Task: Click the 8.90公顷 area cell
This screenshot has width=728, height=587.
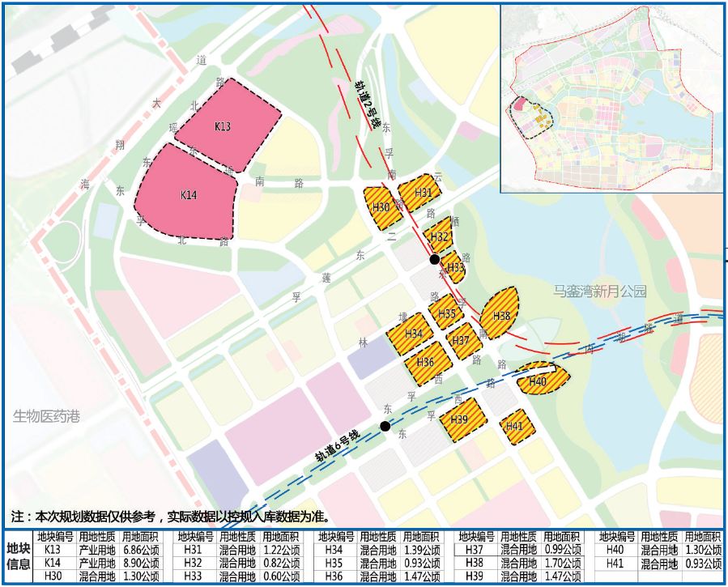Action: pos(140,563)
